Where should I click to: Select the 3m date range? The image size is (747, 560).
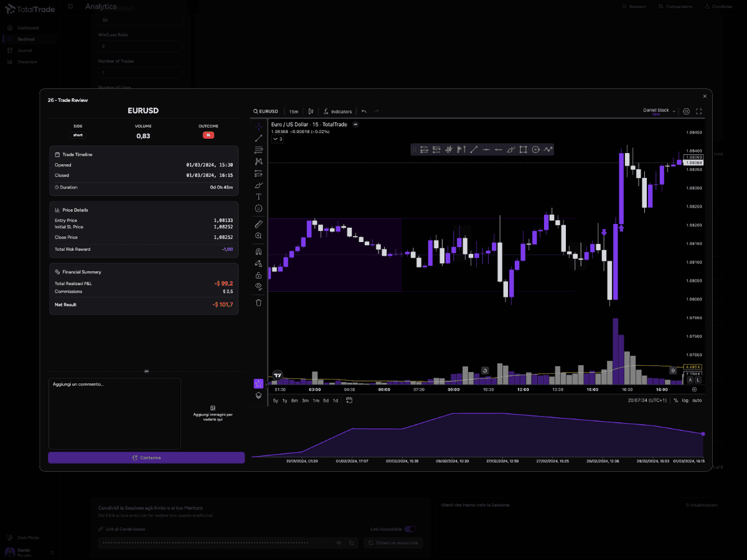point(306,400)
